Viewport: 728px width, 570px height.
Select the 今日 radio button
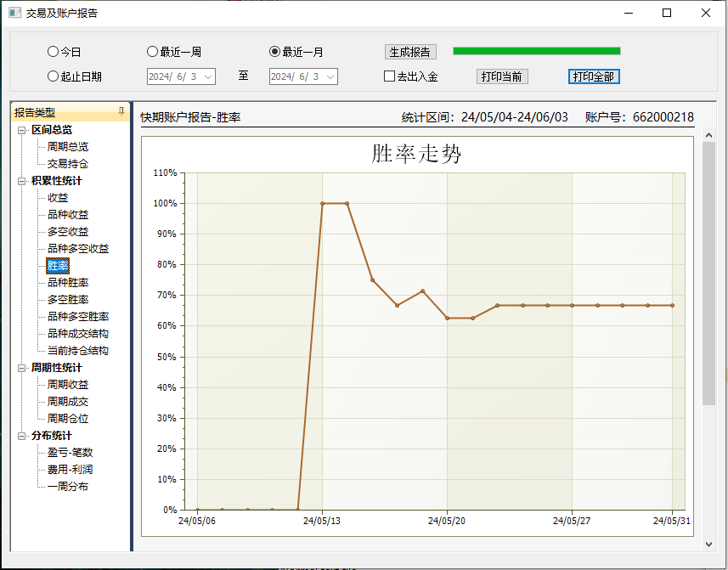click(54, 52)
